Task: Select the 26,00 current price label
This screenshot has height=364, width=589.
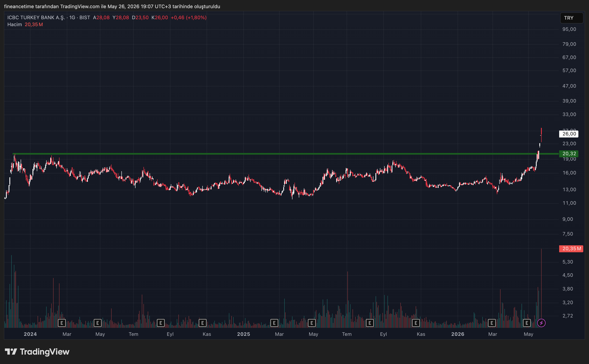Action: (569, 134)
